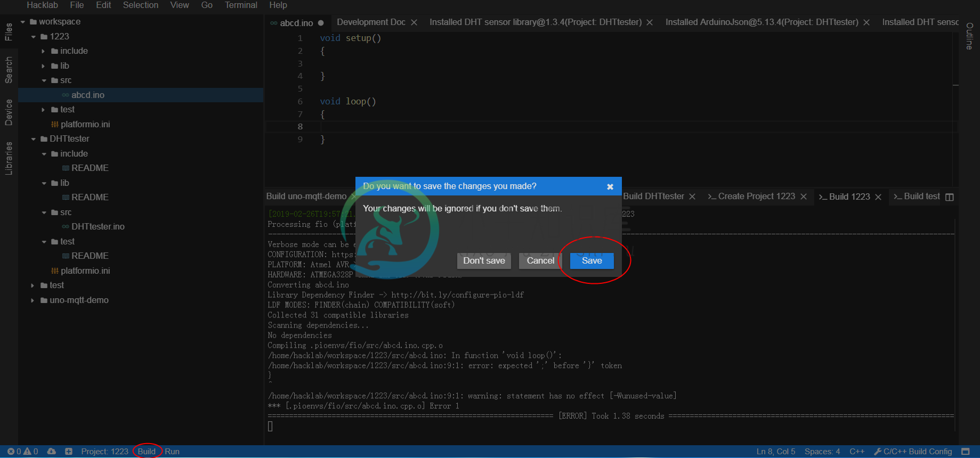This screenshot has height=458, width=980.
Task: Open README under DHTtester test
Action: click(90, 256)
